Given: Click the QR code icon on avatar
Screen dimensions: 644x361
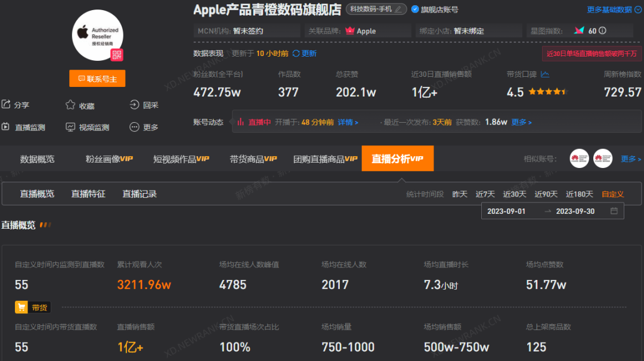Looking at the screenshot, I should (117, 55).
